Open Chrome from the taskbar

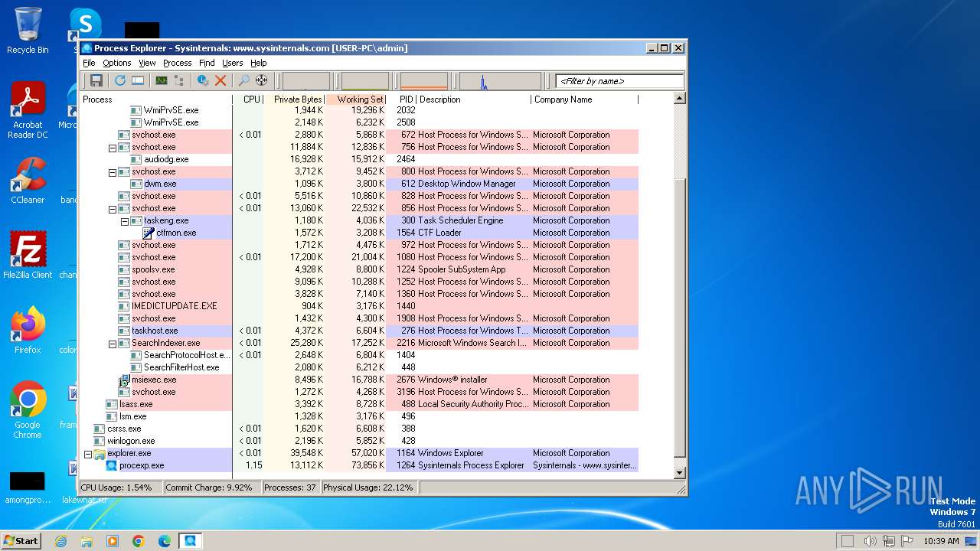click(139, 541)
